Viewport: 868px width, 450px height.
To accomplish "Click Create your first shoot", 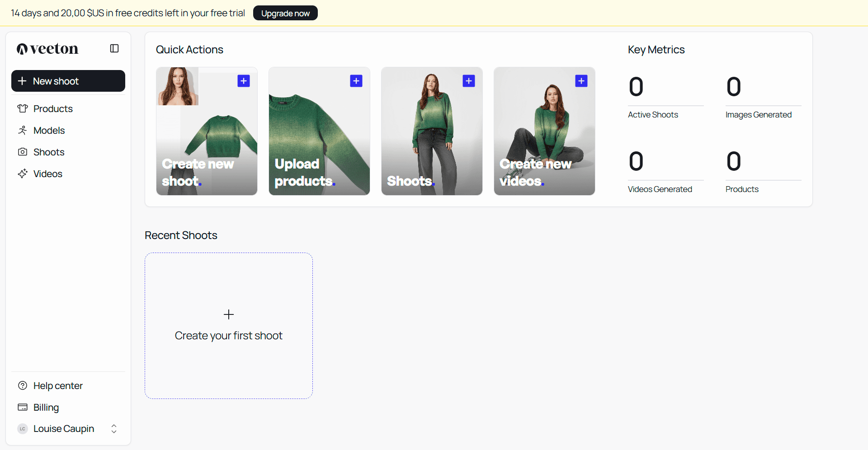I will [228, 325].
